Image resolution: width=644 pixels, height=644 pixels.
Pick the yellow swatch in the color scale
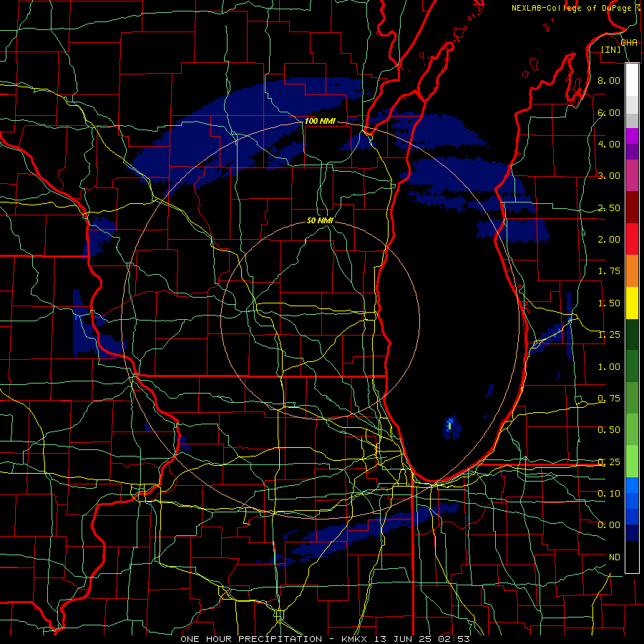(632, 303)
